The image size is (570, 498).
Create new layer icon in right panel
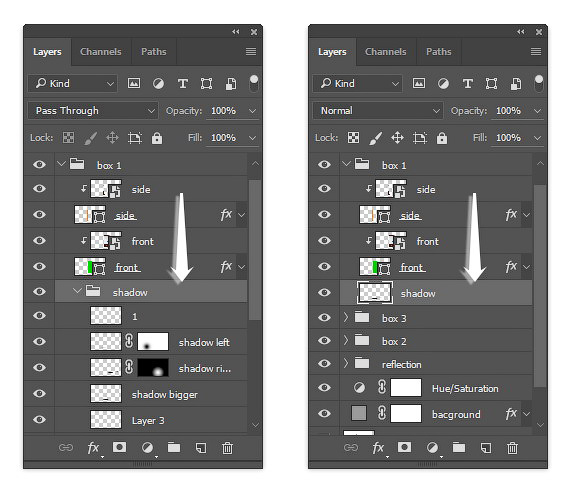tap(486, 448)
